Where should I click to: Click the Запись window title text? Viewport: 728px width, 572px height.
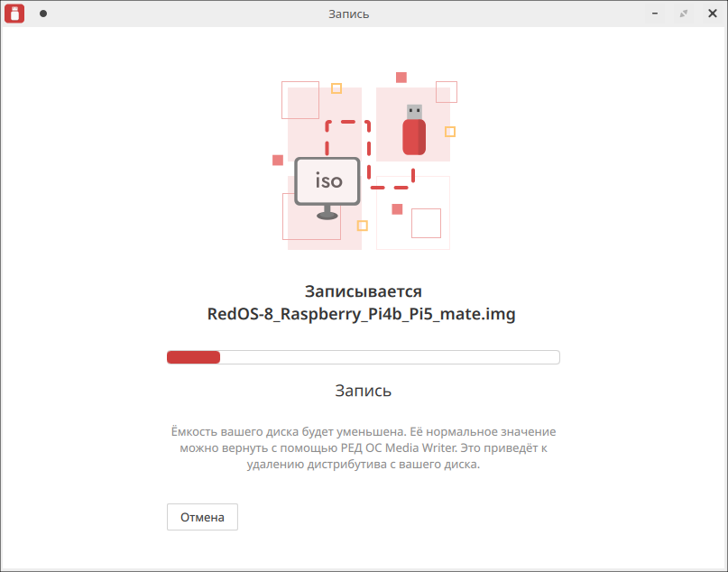pyautogui.click(x=349, y=14)
